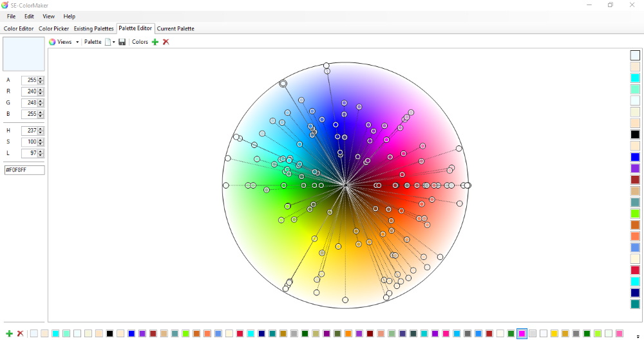
Task: Increase the A value with its up arrow
Action: pos(40,79)
